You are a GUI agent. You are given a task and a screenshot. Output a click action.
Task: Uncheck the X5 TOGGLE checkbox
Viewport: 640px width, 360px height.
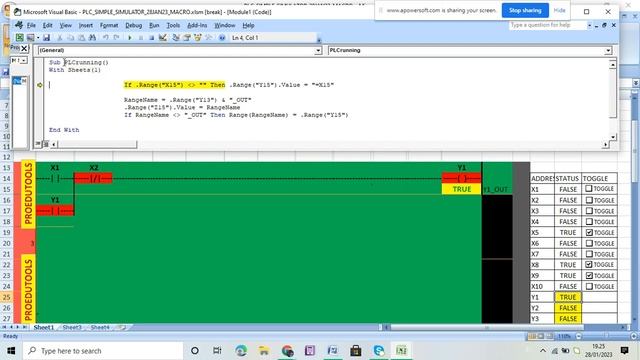click(589, 232)
